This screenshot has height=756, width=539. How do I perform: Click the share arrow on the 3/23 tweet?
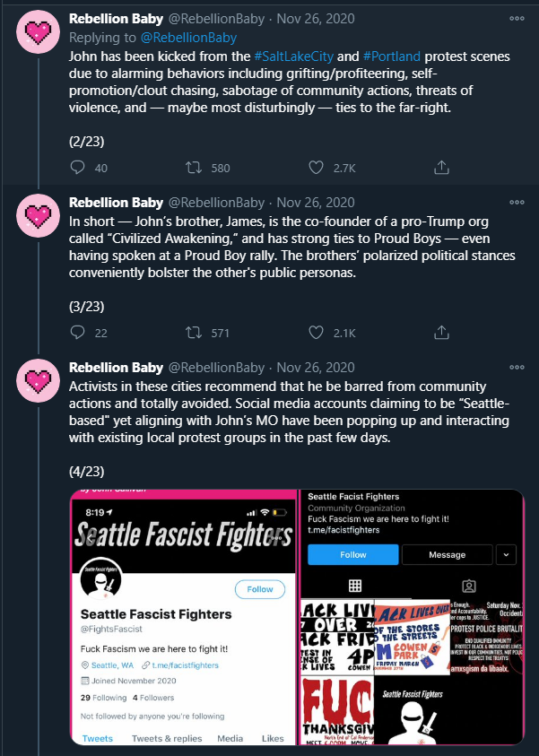point(440,332)
